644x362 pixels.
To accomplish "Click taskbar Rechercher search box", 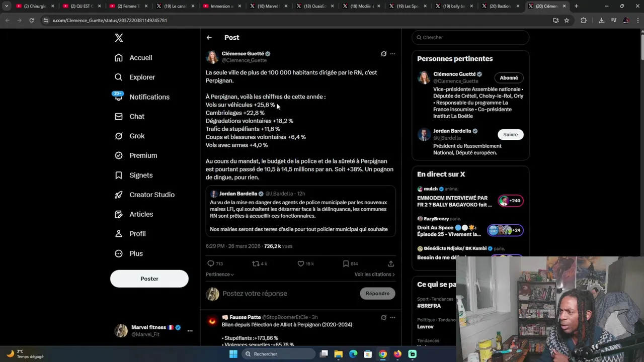I will (278, 354).
